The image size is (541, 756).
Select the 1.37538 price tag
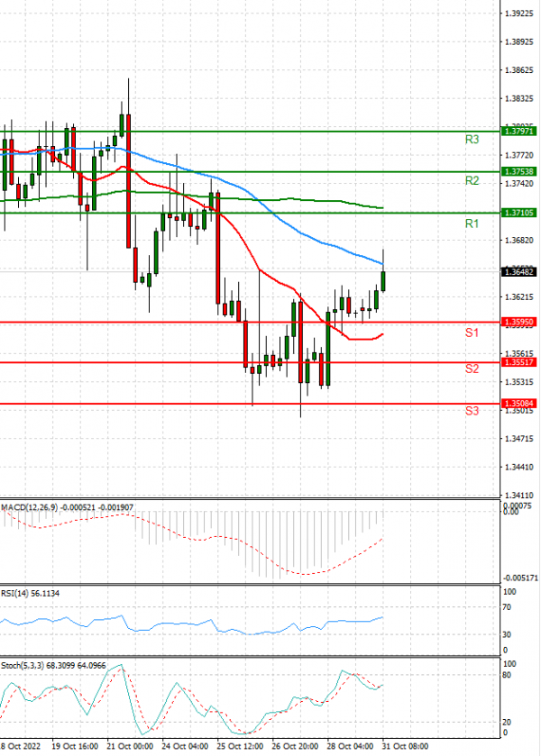tap(518, 171)
